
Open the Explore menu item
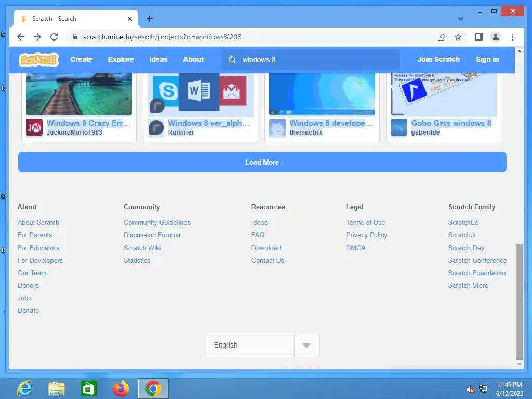[121, 59]
